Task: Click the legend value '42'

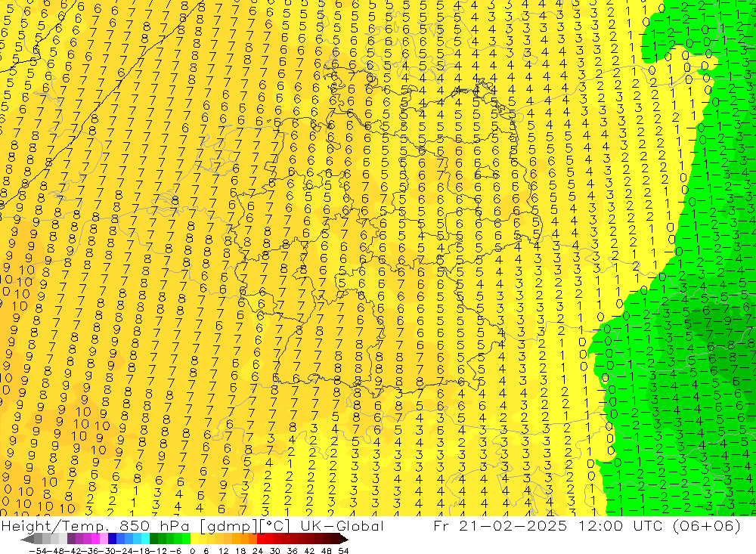Action: (309, 551)
